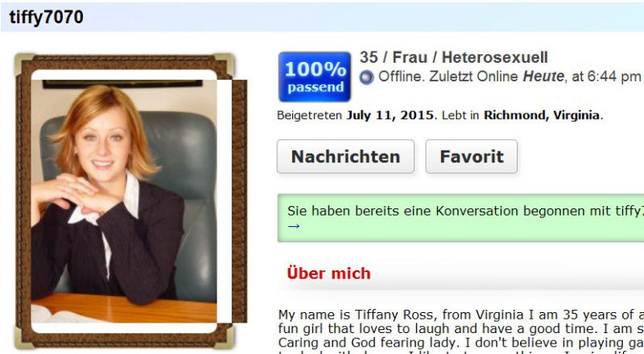
Task: Open the profile photo in the brown frame
Action: tap(124, 201)
